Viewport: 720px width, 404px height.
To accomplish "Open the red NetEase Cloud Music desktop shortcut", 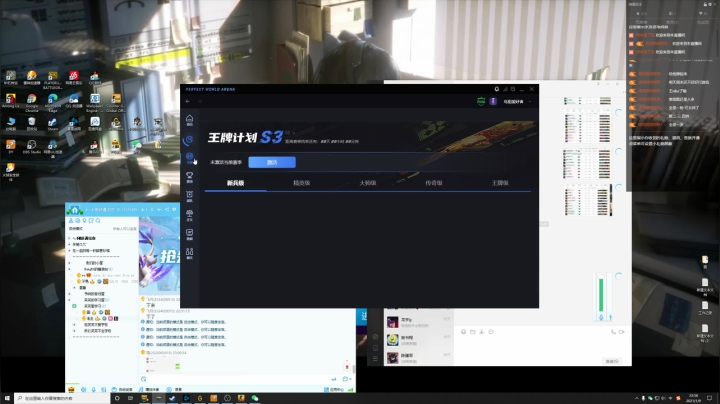I will tap(74, 78).
